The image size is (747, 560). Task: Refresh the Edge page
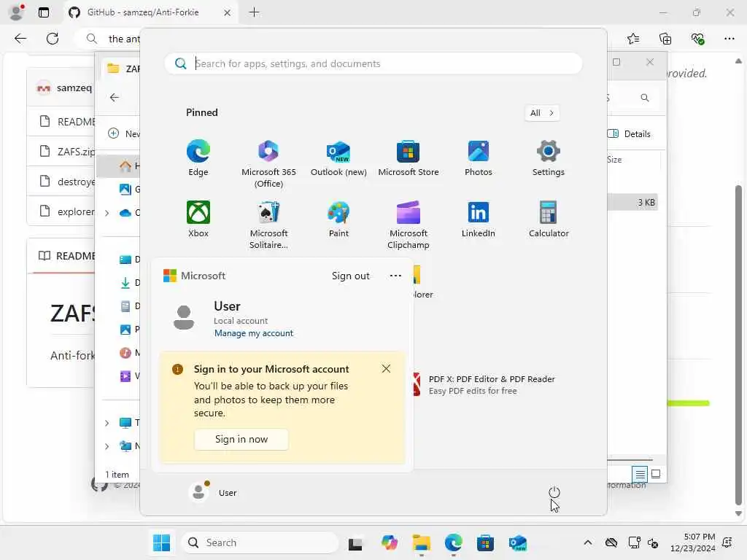pos(53,39)
